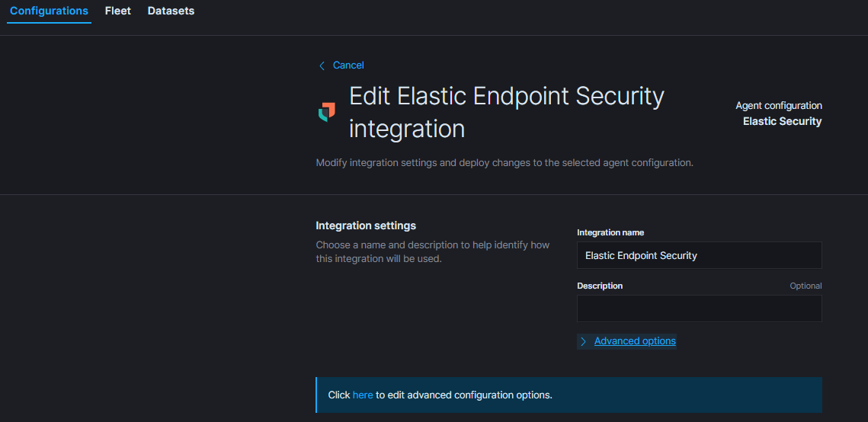The image size is (868, 422).
Task: Click into the Description text field
Action: tap(699, 309)
